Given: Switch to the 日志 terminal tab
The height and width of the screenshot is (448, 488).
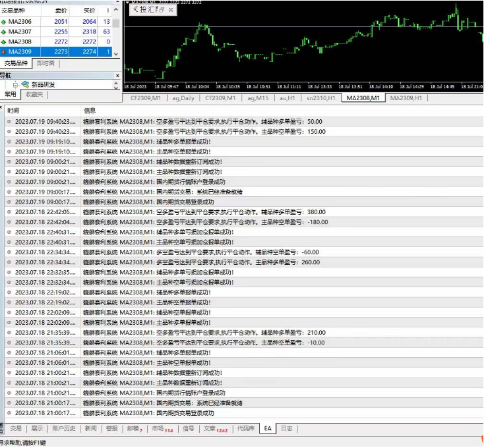Looking at the screenshot, I should click(287, 429).
